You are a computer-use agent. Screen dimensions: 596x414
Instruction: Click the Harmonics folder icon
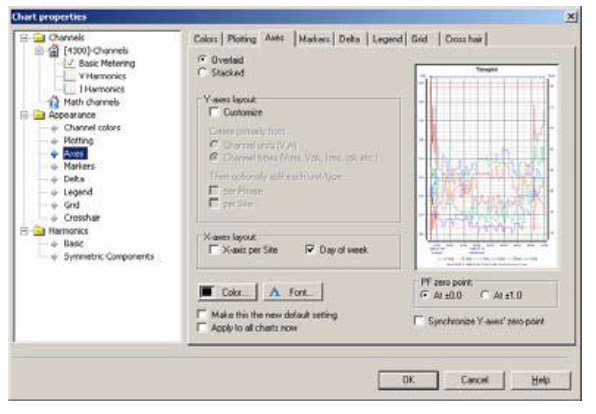click(x=39, y=231)
